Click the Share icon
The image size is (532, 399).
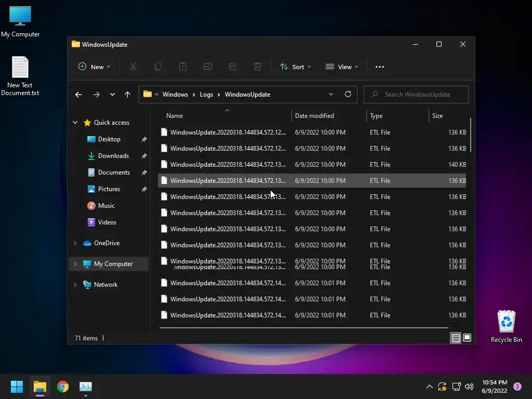tap(233, 67)
